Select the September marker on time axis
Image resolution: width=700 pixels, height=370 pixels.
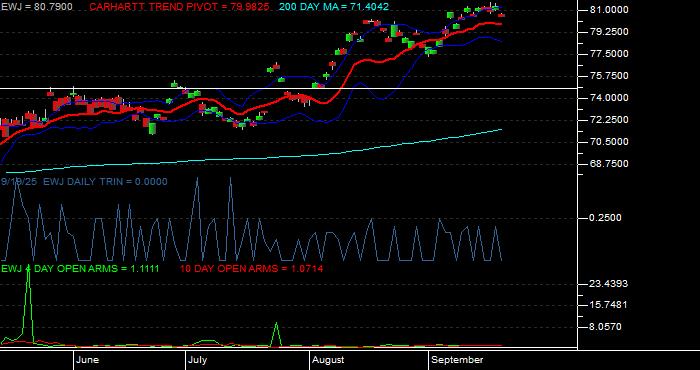coord(457,360)
